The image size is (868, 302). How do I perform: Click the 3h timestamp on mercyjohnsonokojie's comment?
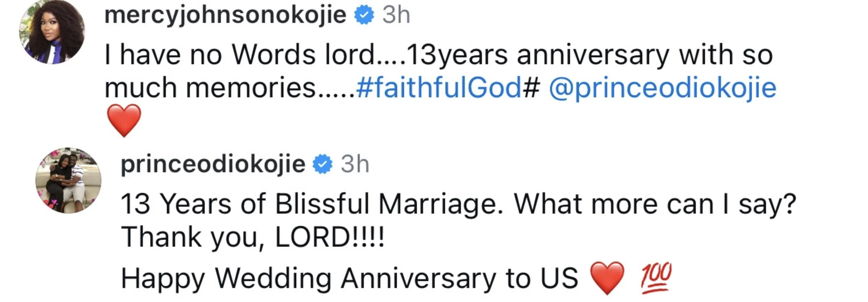(396, 16)
